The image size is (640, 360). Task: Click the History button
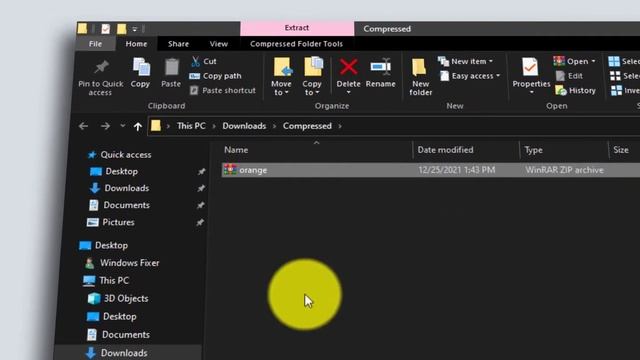[x=576, y=90]
